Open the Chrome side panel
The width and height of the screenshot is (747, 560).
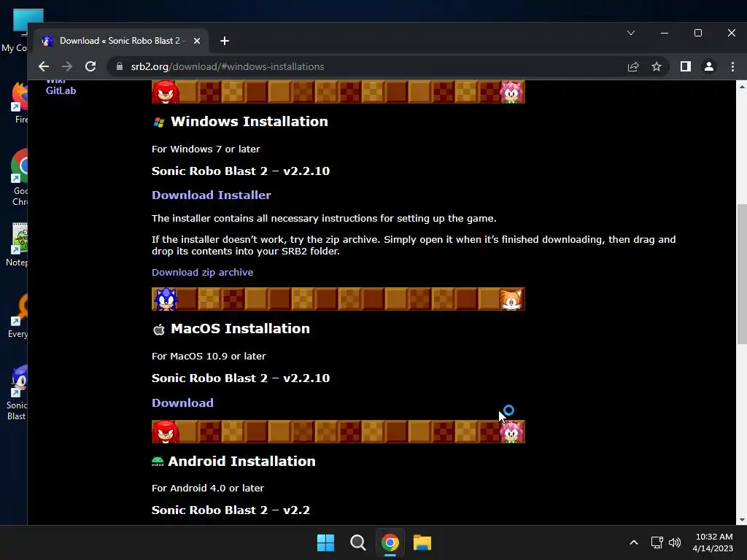point(685,66)
